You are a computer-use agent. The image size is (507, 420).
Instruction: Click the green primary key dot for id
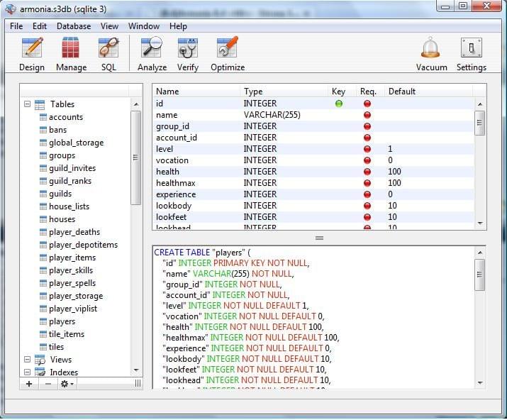tap(338, 104)
